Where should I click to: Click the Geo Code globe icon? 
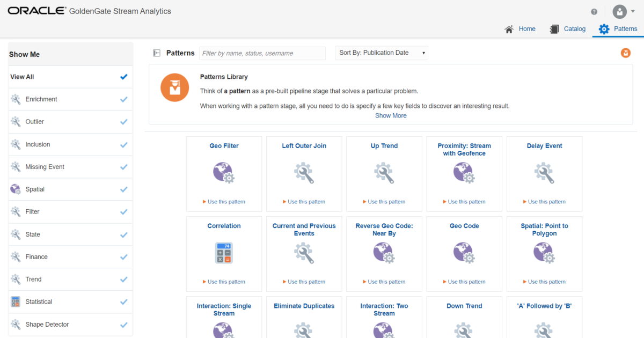[464, 253]
